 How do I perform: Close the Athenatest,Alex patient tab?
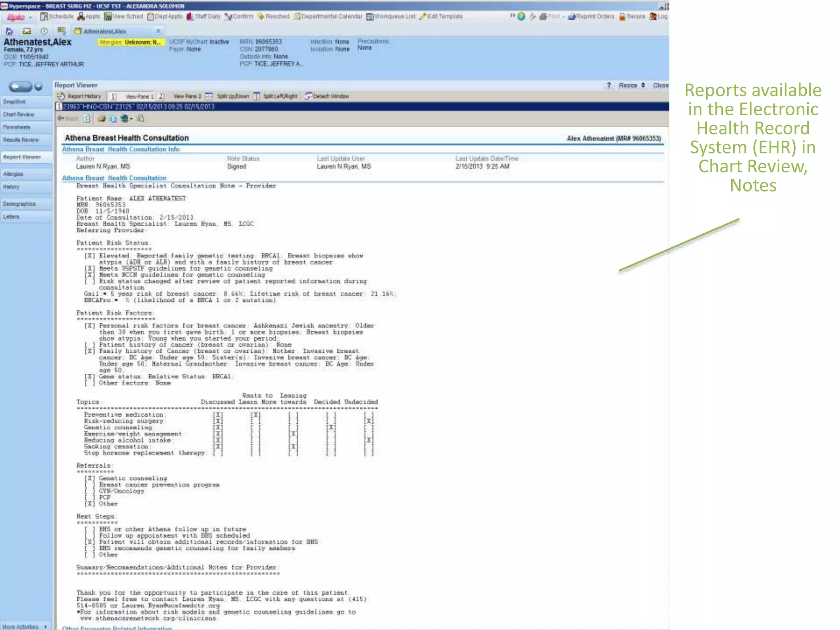(x=158, y=31)
